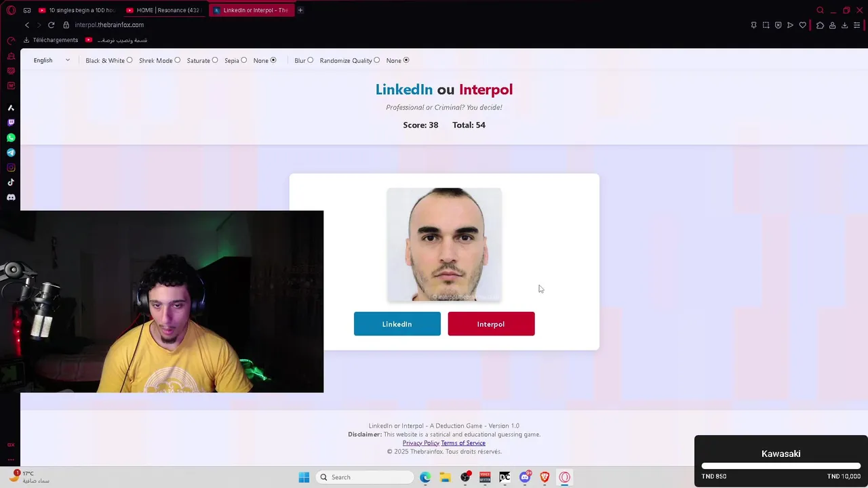Select the Saturate filter radio

(x=215, y=60)
